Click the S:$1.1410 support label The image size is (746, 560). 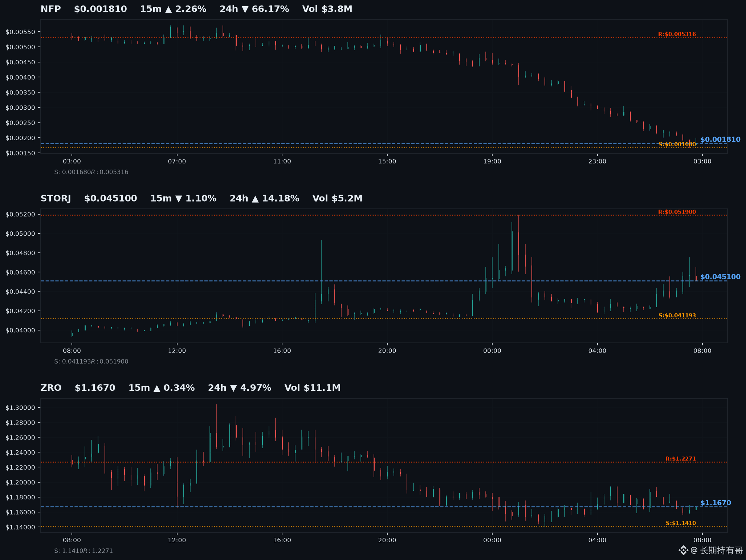(x=681, y=523)
